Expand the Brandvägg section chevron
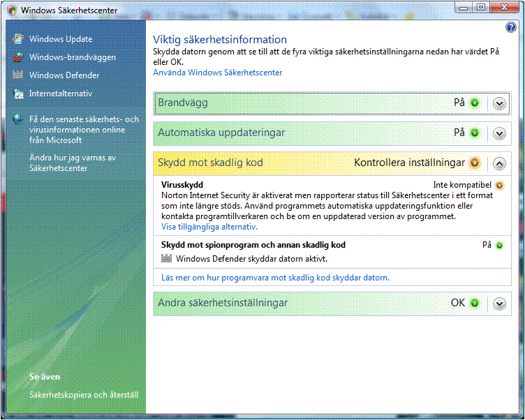Viewport: 525px width, 420px height. 499,104
